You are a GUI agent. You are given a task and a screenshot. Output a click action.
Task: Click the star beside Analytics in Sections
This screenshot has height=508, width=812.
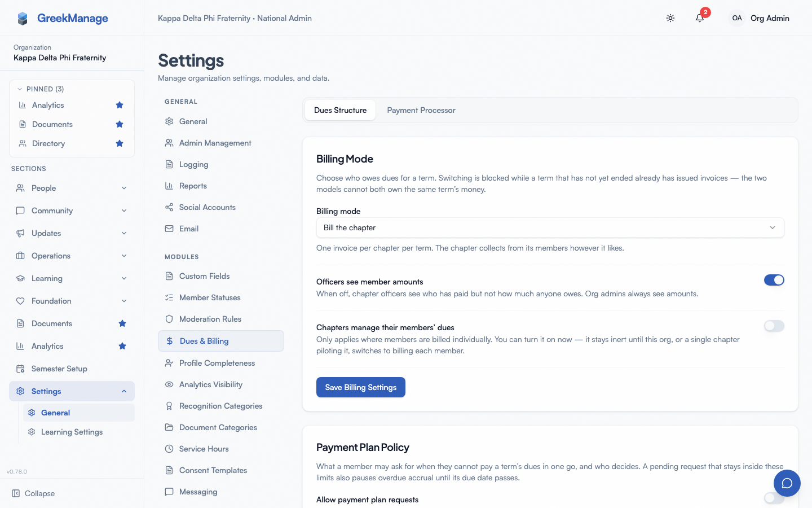(x=122, y=346)
